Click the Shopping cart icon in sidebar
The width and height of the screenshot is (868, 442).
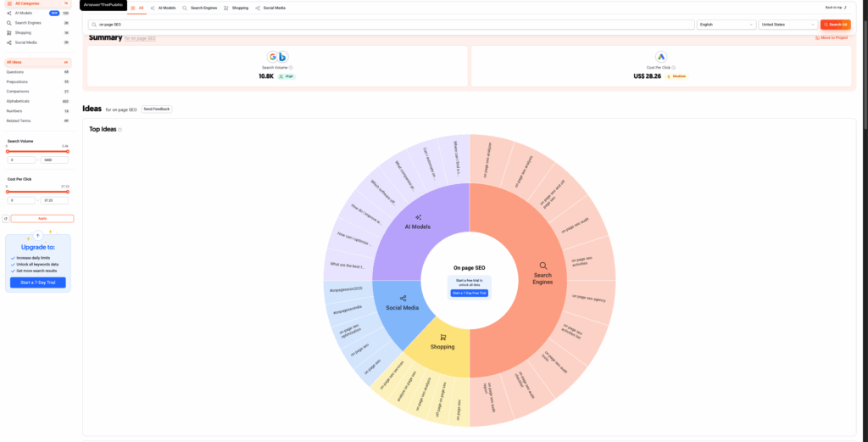click(x=9, y=33)
